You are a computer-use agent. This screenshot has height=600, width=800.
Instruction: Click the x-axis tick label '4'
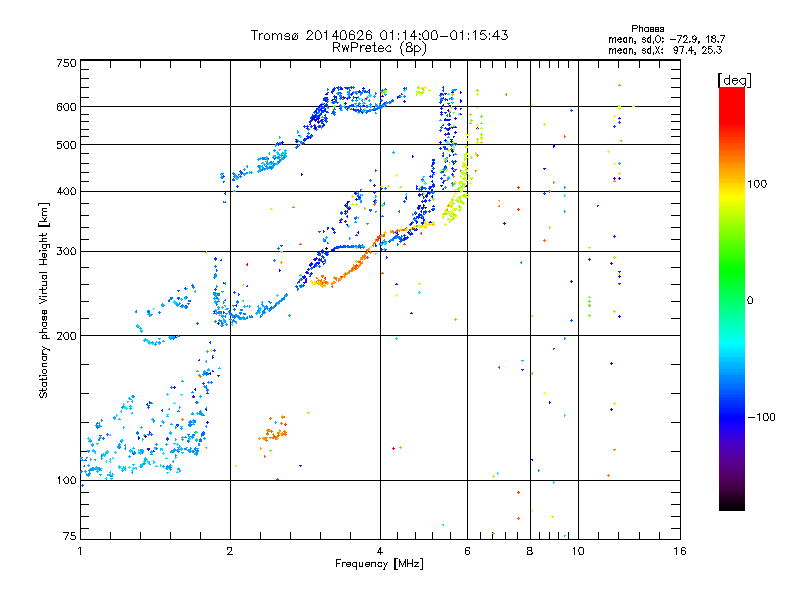[x=380, y=551]
